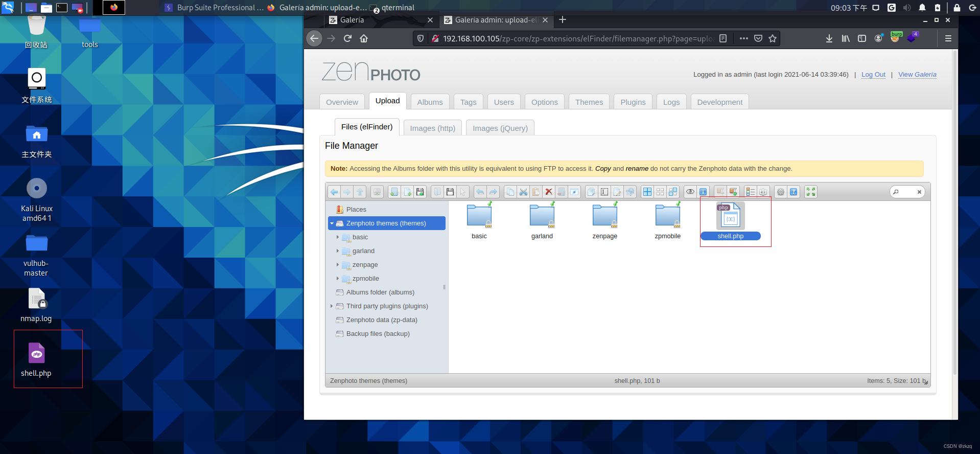Click the Redo toolbar icon

493,192
